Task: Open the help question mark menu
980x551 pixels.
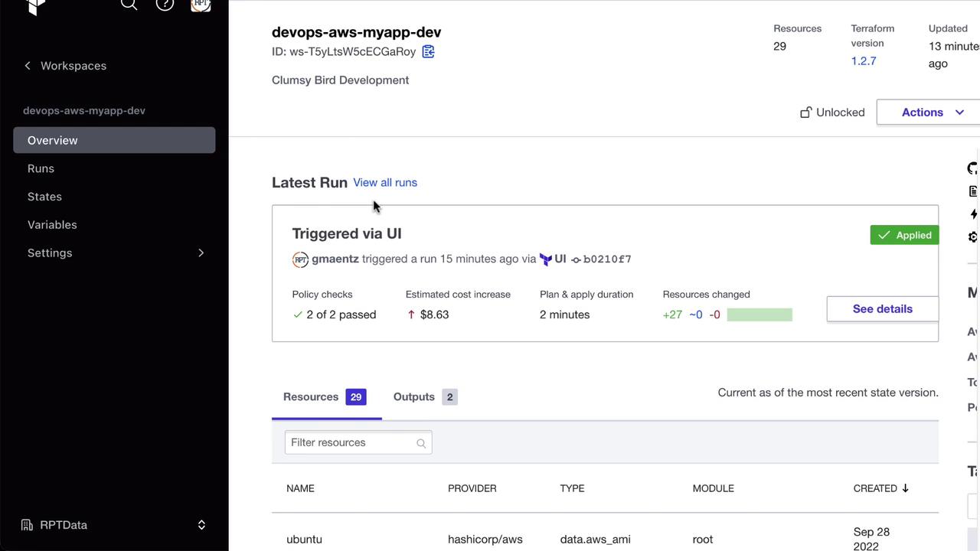Action: pos(165,4)
